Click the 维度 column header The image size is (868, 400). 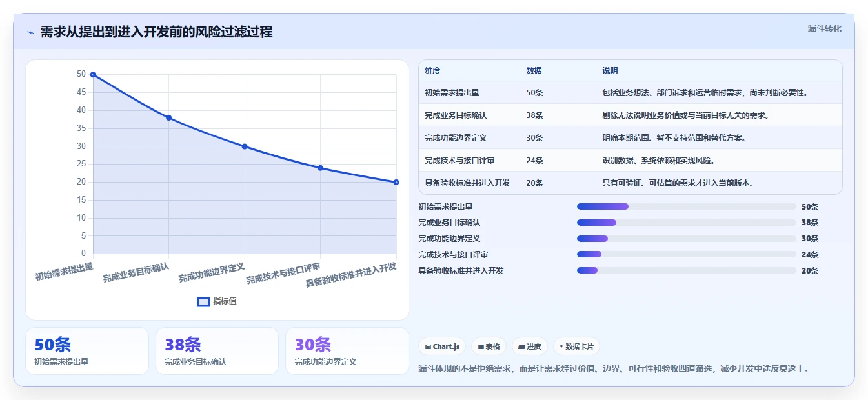(433, 70)
